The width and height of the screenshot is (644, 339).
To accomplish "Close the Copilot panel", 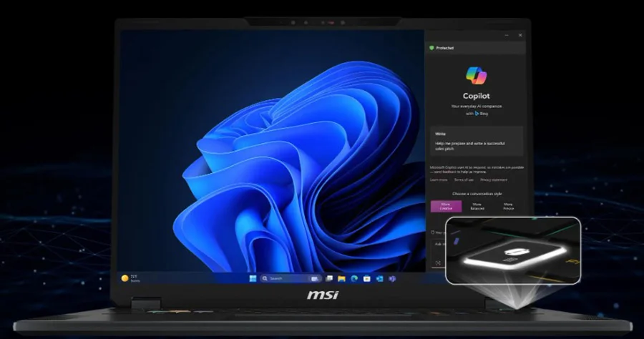I will (520, 35).
